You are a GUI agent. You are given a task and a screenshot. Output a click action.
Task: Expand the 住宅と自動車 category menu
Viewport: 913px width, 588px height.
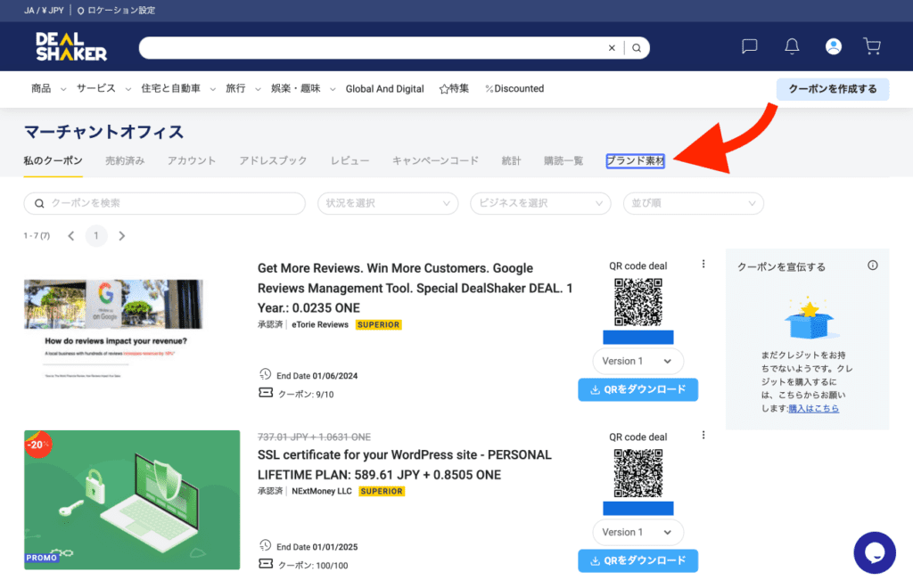[x=178, y=88]
